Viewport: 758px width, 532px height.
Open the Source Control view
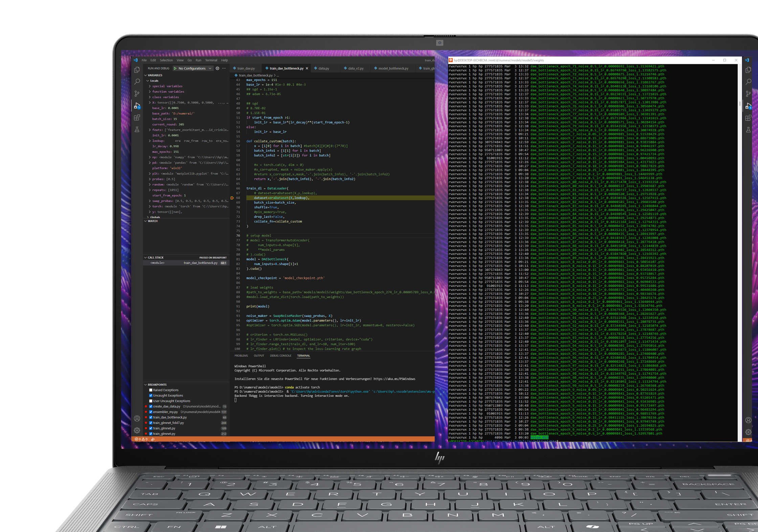pyautogui.click(x=137, y=93)
